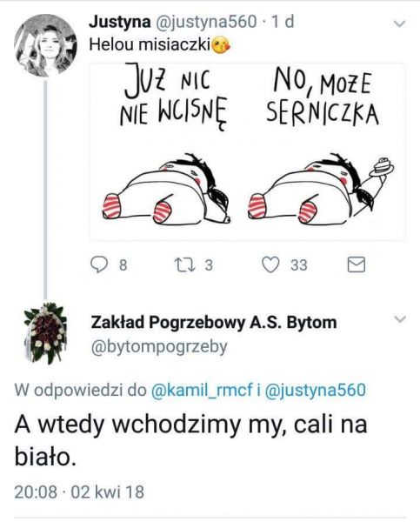Open the @justyna560 mention in reply line
420x522 pixels.
[316, 390]
